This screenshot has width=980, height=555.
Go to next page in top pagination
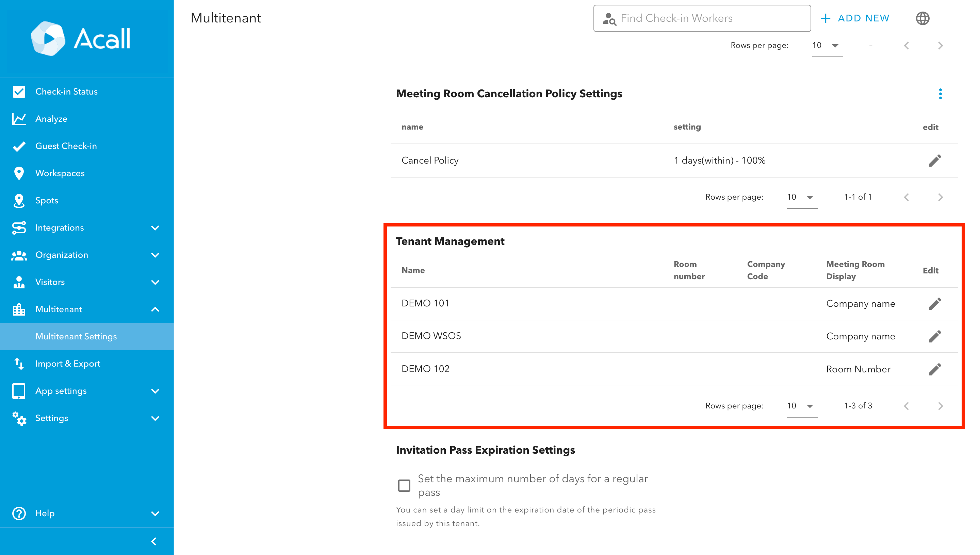pyautogui.click(x=940, y=46)
